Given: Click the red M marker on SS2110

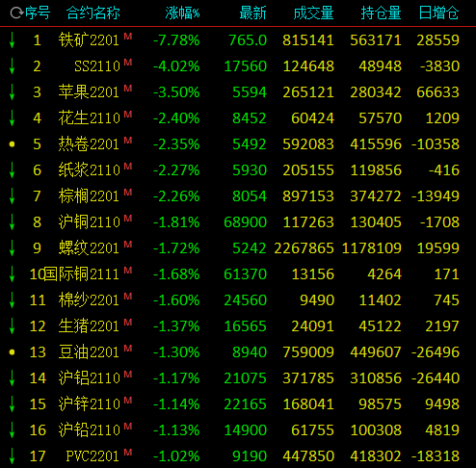Looking at the screenshot, I should tap(128, 63).
